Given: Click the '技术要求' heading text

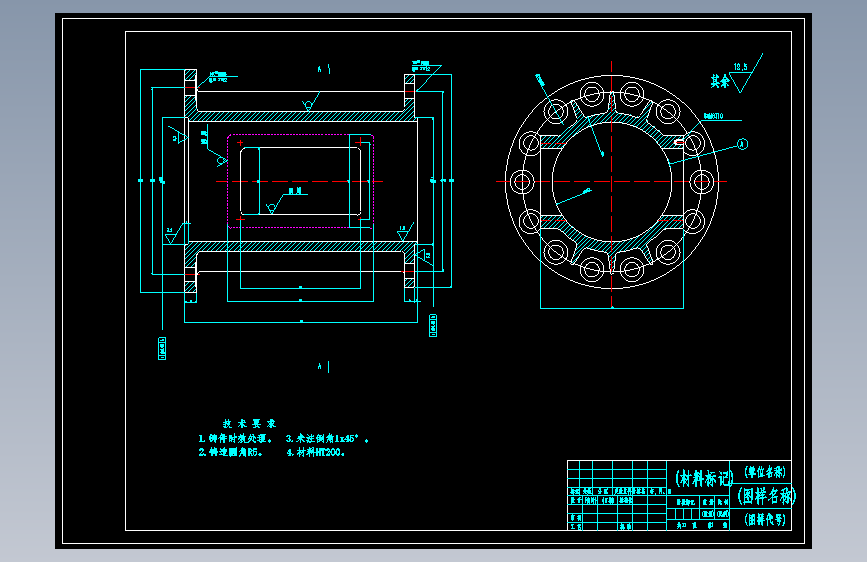Looking at the screenshot, I should 249,424.
